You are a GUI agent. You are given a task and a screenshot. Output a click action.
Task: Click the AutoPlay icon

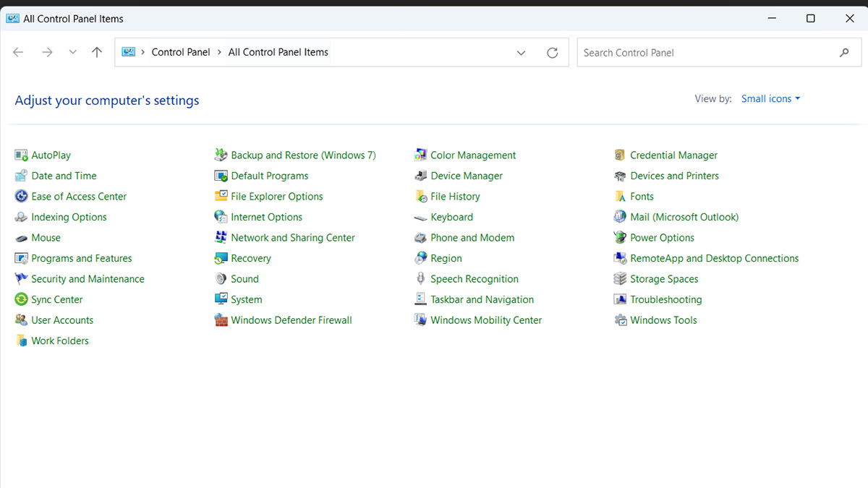point(21,155)
